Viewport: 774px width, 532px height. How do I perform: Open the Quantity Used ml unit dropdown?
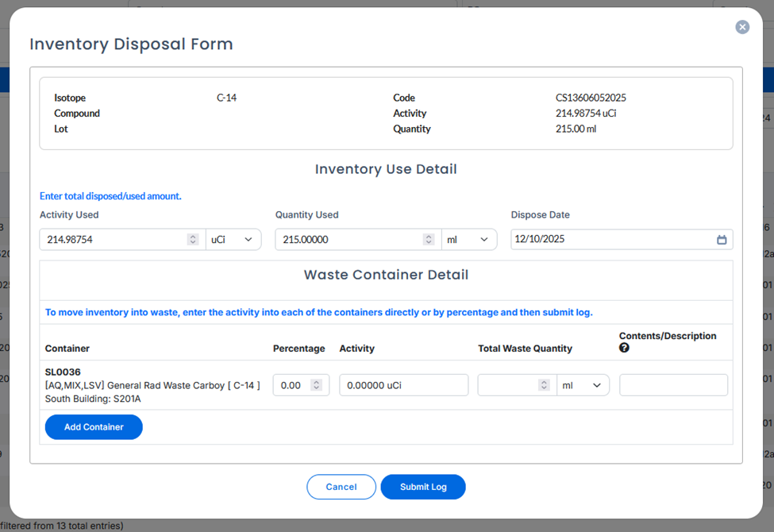tap(469, 240)
